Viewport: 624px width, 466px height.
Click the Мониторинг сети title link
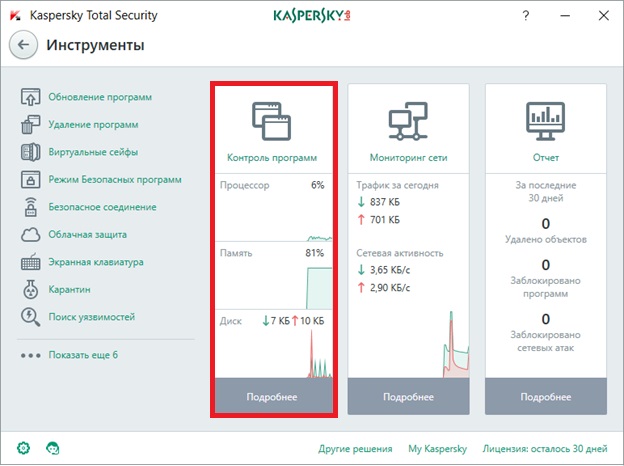pyautogui.click(x=408, y=158)
